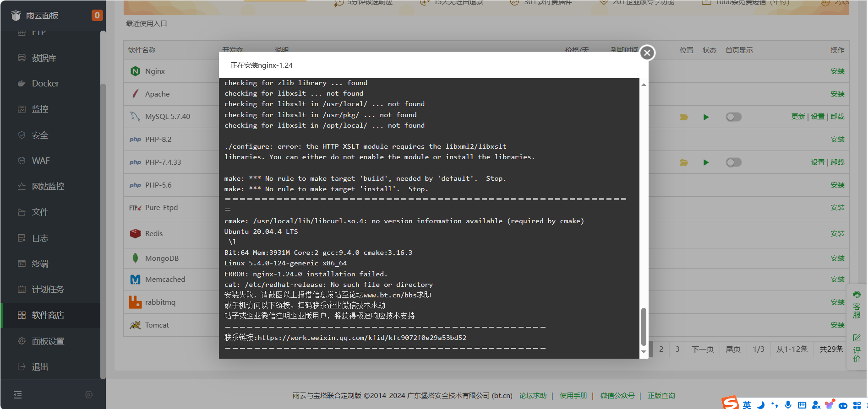Click 安装 for Redis row
868x409 pixels.
point(837,233)
